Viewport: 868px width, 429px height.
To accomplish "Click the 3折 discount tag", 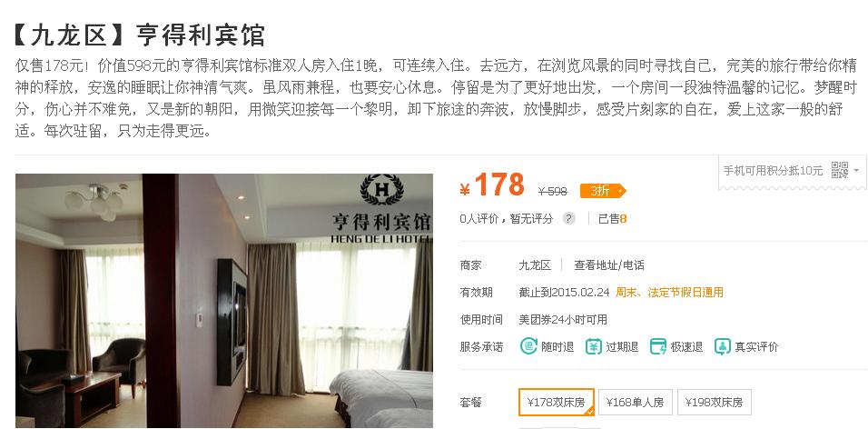I will coord(602,191).
